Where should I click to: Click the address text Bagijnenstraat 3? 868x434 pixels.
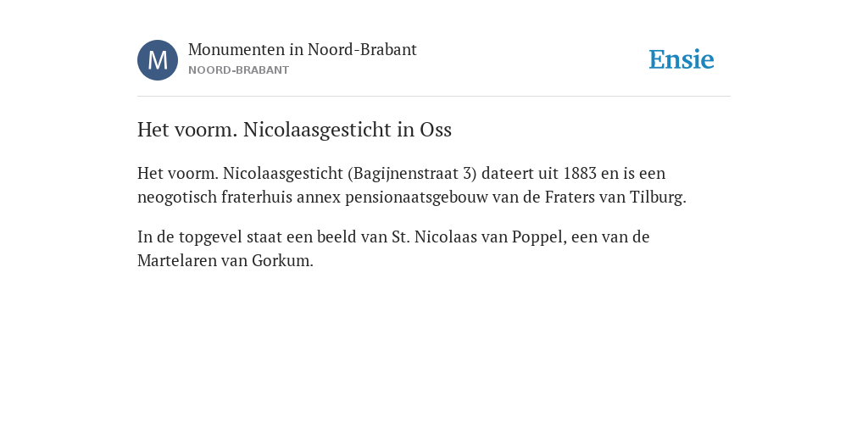point(412,173)
